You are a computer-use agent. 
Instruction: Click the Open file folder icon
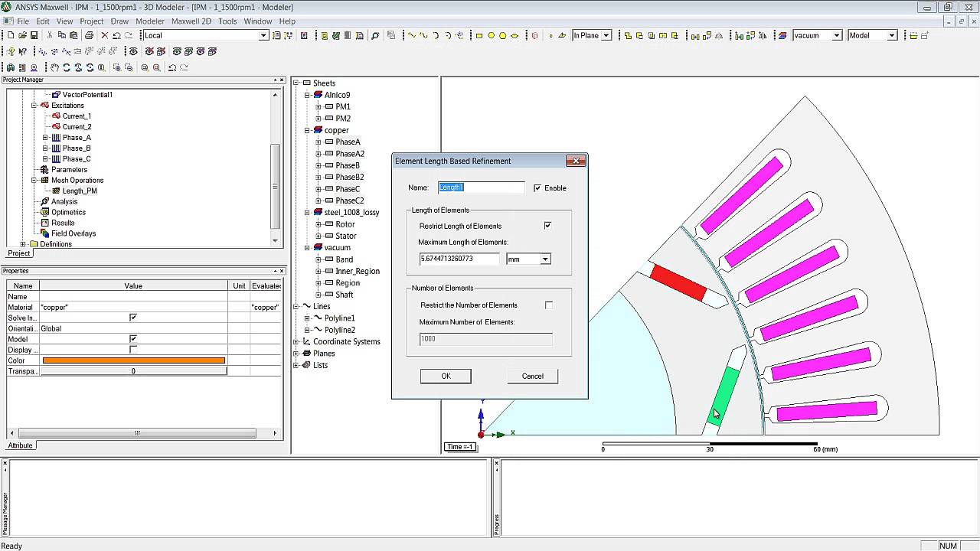coord(22,35)
